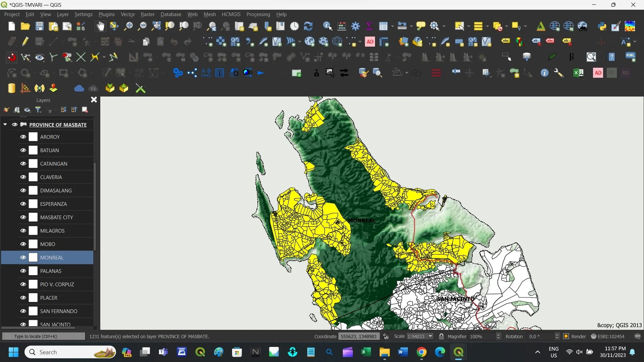
Task: Click the Toggle Editing pencil icon
Action: click(x=25, y=42)
